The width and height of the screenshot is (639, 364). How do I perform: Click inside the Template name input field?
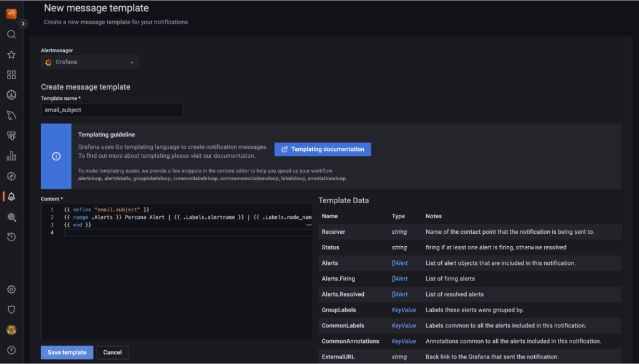pos(111,109)
